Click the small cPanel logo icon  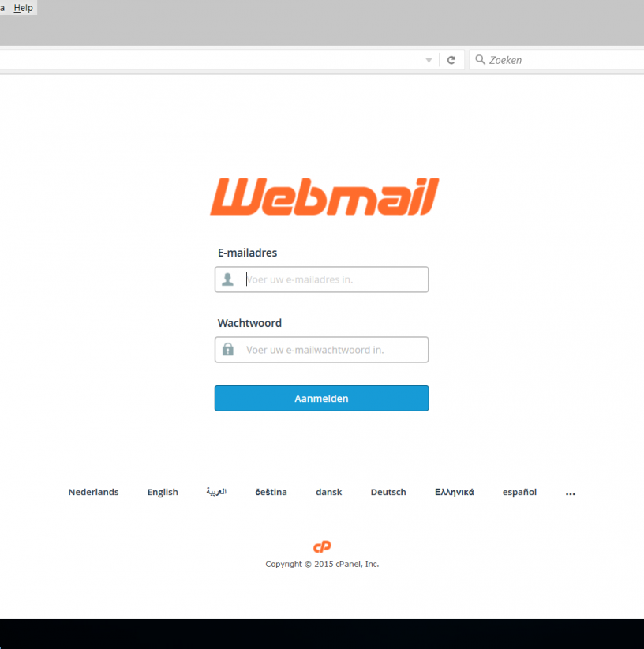point(322,547)
